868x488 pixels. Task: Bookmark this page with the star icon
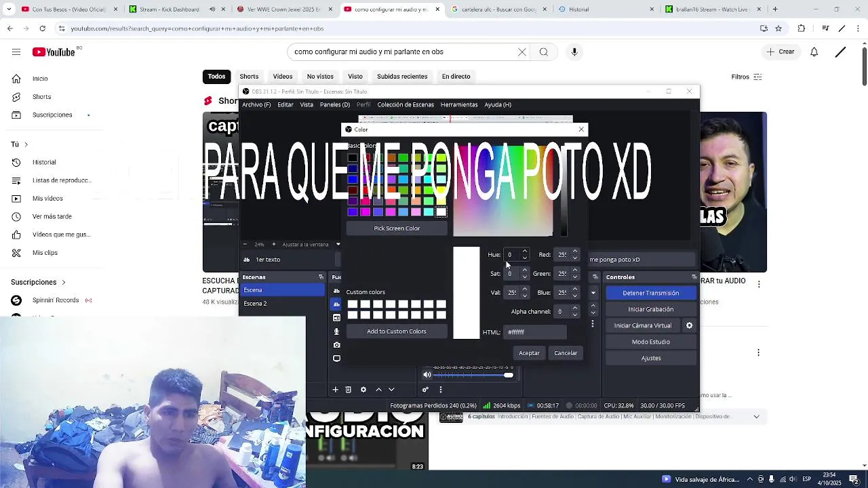(x=778, y=28)
